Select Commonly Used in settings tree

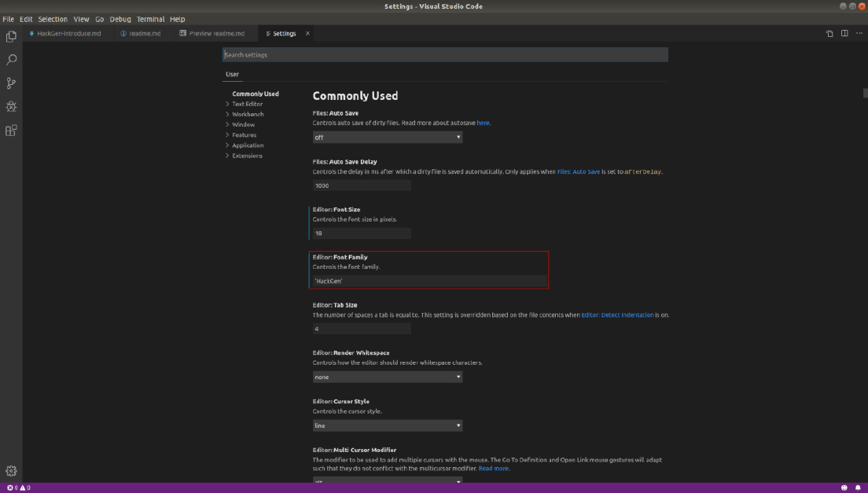click(x=256, y=94)
